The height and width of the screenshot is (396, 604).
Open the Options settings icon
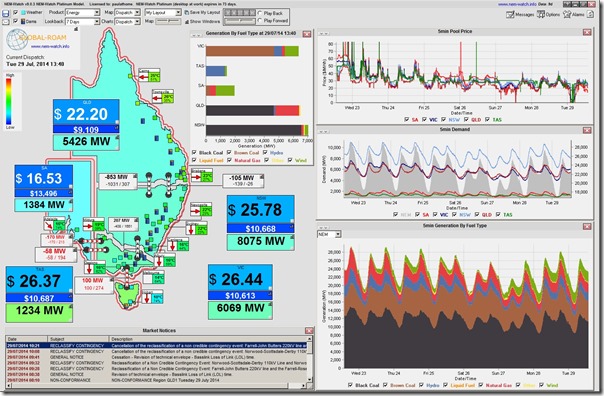(x=541, y=14)
